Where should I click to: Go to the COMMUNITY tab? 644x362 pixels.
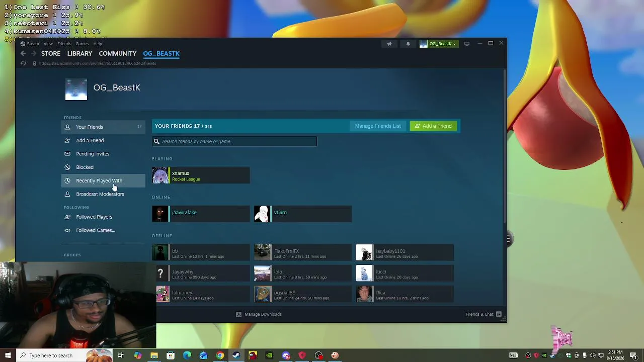click(x=118, y=53)
